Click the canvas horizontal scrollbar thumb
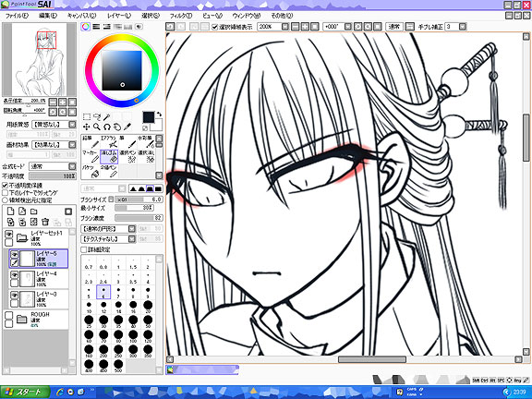Image resolution: width=532 pixels, height=399 pixels. (x=372, y=359)
